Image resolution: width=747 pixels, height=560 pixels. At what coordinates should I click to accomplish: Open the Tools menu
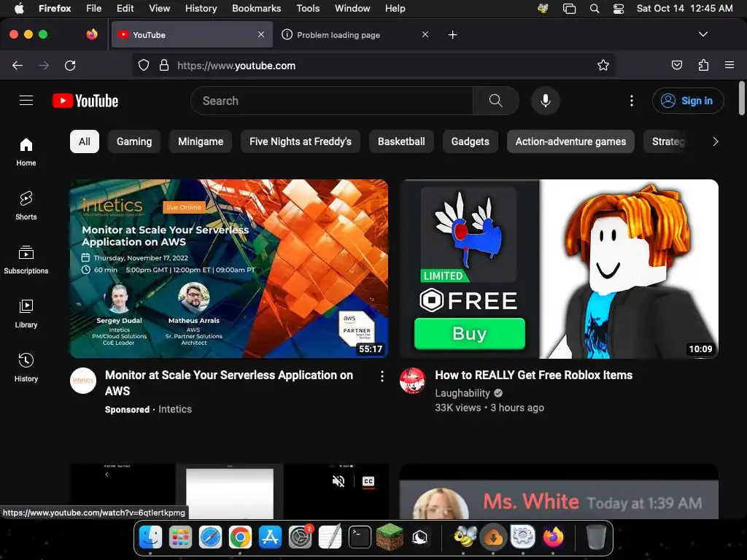pos(308,8)
